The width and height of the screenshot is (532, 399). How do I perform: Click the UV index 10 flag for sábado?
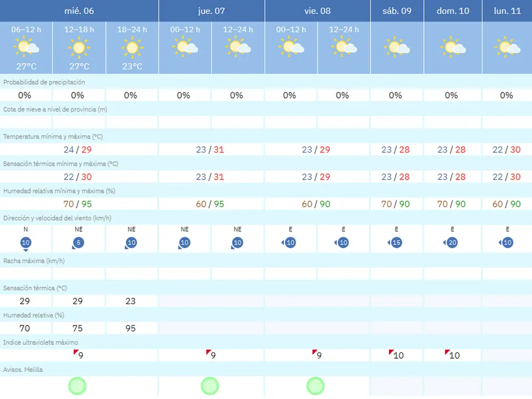[x=391, y=352]
